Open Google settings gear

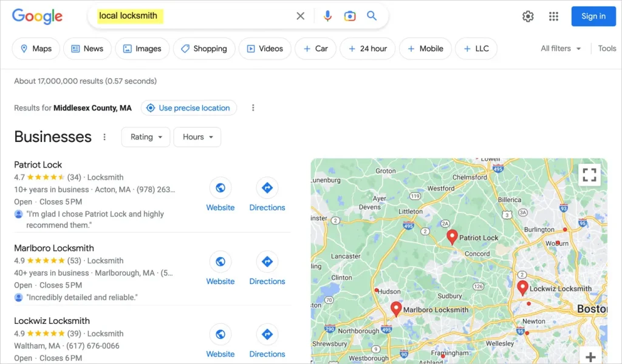click(x=528, y=16)
